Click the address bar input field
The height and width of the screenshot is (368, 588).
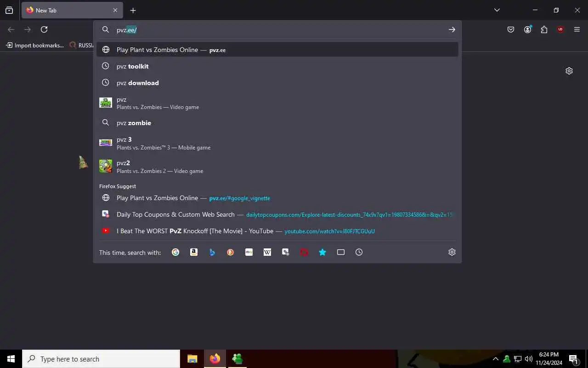[277, 29]
